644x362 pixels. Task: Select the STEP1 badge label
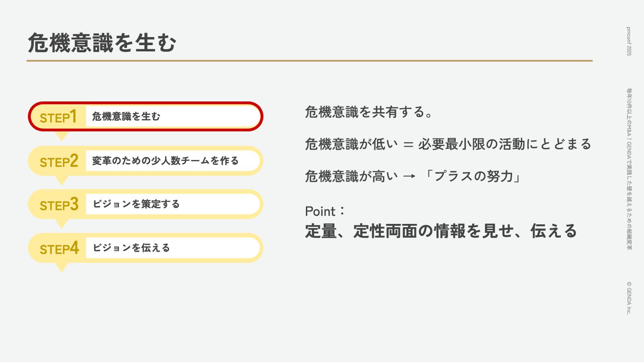point(58,117)
